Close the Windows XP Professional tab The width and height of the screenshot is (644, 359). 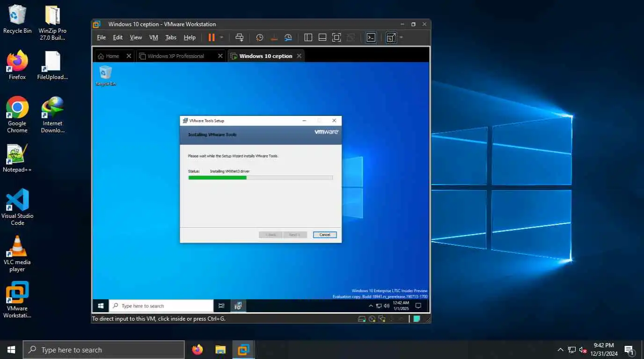[220, 56]
